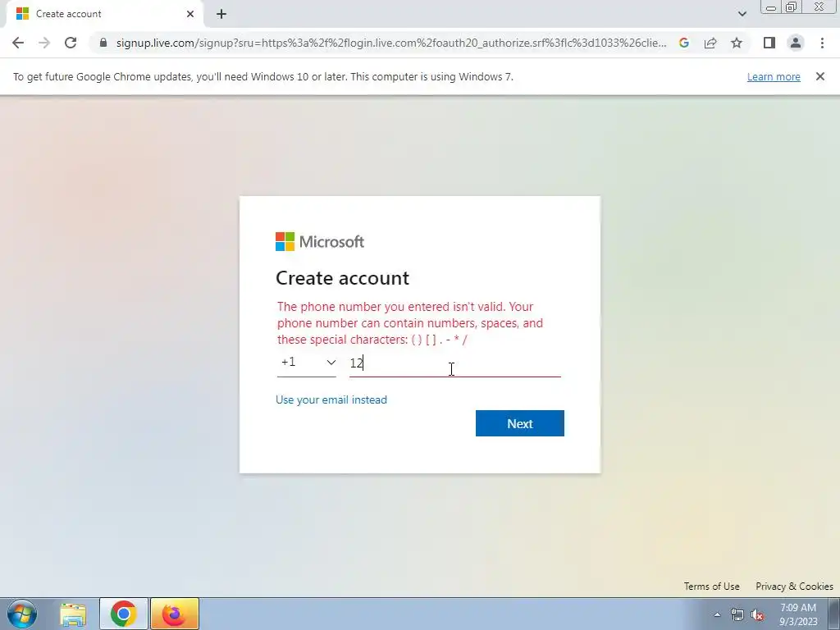Image resolution: width=840 pixels, height=630 pixels.
Task: View site info via the lock icon
Action: [103, 43]
